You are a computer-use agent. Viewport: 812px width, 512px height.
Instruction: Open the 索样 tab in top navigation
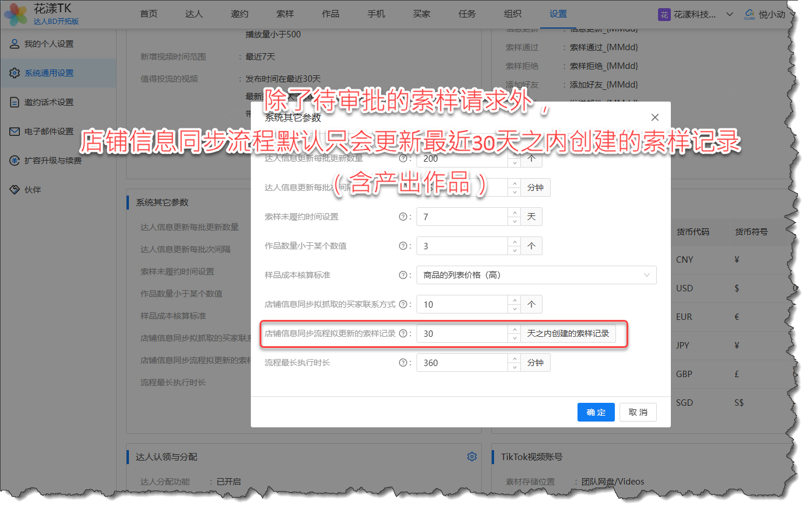(x=285, y=14)
